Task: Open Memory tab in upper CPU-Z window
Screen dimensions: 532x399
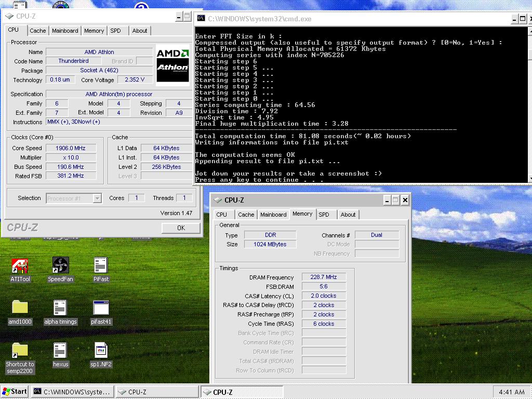Action: 94,31
